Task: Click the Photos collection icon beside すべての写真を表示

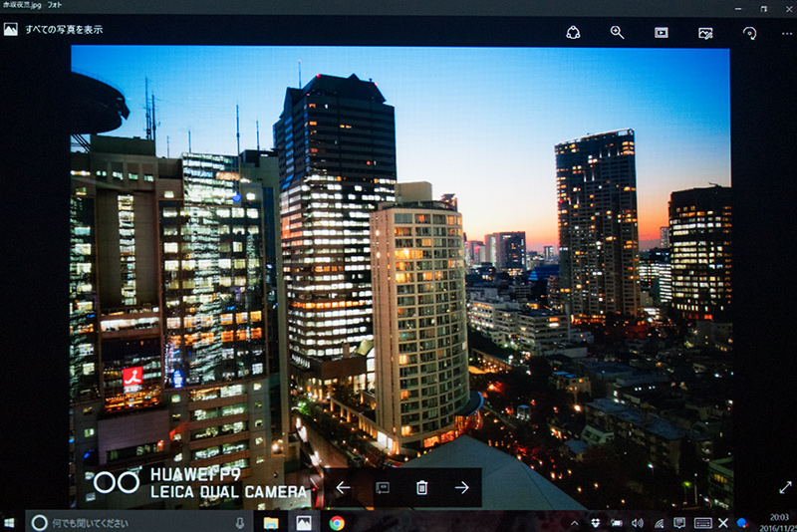Action: [x=11, y=30]
